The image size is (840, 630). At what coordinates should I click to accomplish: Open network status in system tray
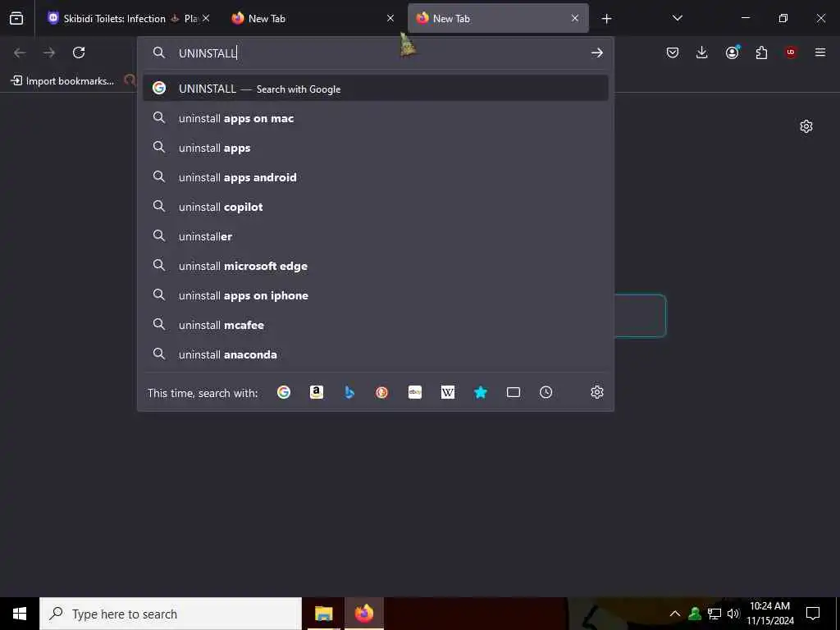click(x=714, y=614)
